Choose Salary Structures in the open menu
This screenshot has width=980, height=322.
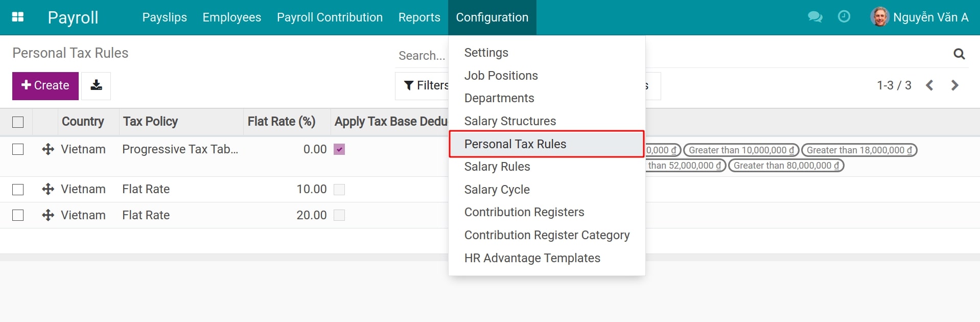coord(510,121)
